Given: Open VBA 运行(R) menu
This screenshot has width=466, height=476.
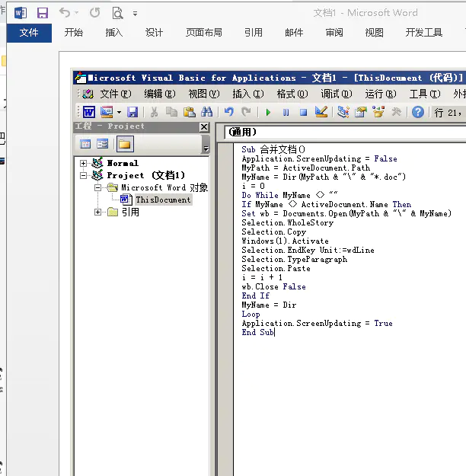Looking at the screenshot, I should pyautogui.click(x=381, y=94).
